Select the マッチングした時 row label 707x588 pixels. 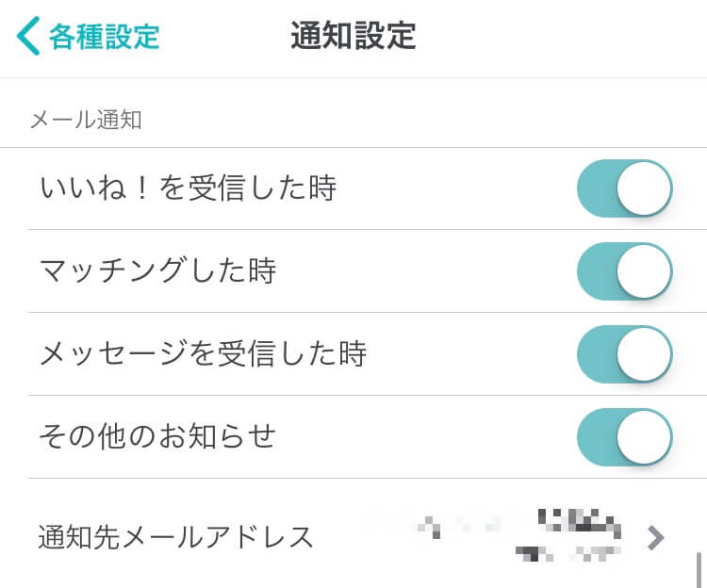[157, 271]
